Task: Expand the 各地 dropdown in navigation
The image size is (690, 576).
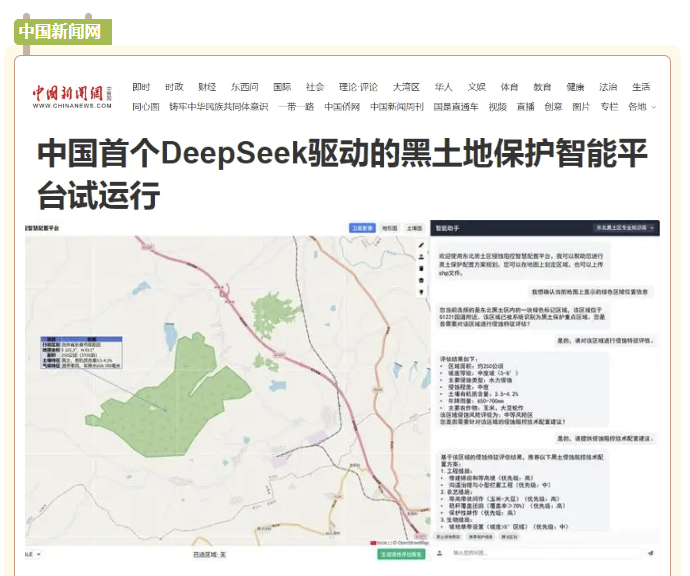Action: [641, 107]
